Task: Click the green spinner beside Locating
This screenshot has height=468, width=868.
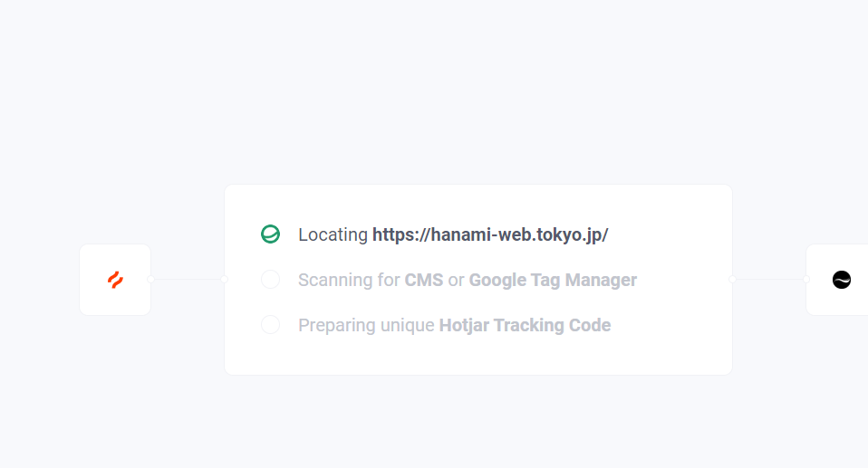Action: [270, 234]
